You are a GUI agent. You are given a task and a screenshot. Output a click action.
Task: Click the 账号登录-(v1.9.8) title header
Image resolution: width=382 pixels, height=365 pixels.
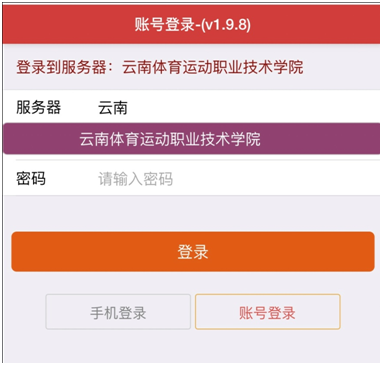[x=193, y=25]
